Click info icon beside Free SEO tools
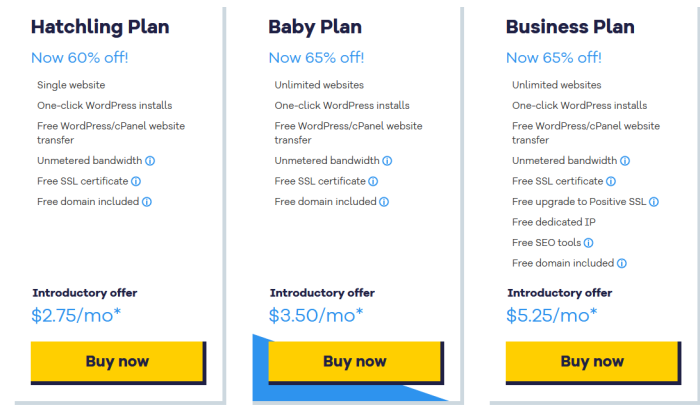 click(x=588, y=243)
